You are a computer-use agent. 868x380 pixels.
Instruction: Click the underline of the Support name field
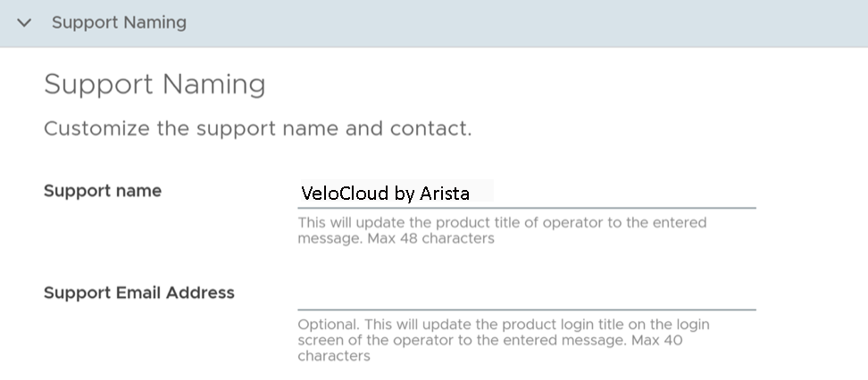[526, 208]
